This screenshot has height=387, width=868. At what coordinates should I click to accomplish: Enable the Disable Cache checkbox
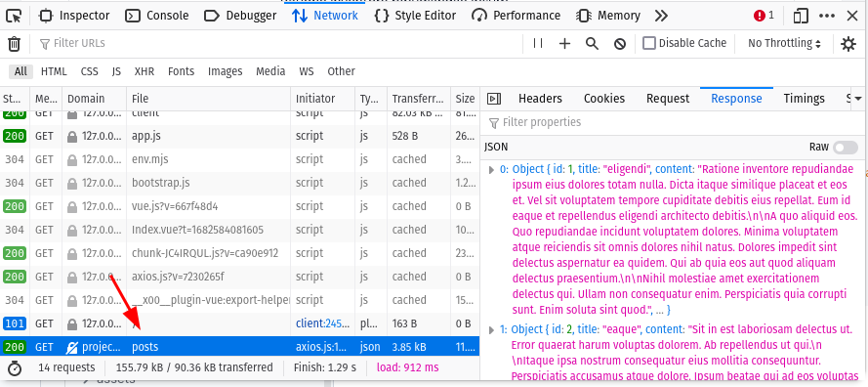648,43
